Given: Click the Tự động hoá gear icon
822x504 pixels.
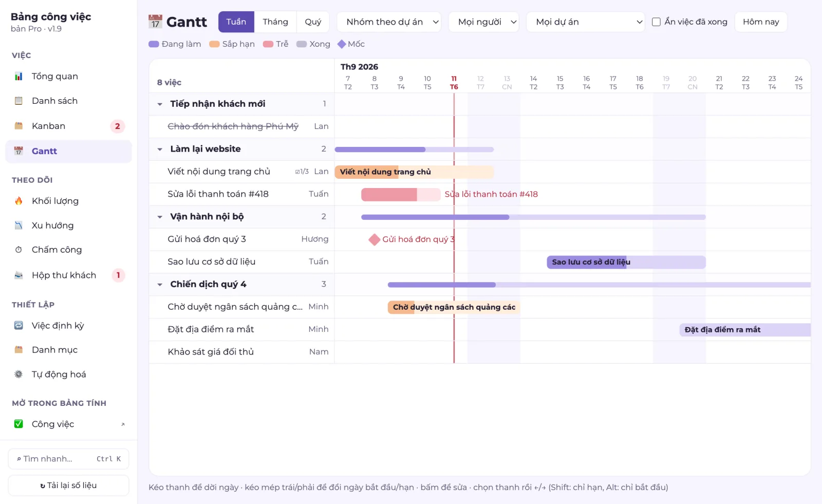Looking at the screenshot, I should click(18, 374).
